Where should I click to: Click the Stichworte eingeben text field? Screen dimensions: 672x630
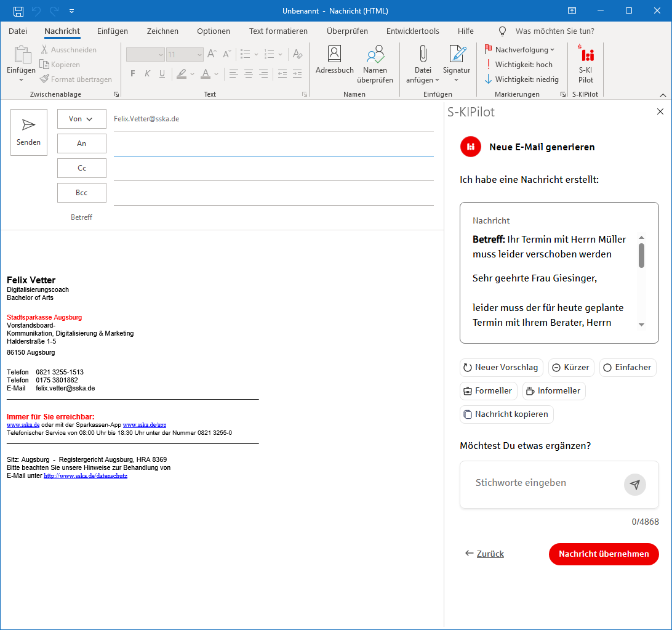[542, 483]
